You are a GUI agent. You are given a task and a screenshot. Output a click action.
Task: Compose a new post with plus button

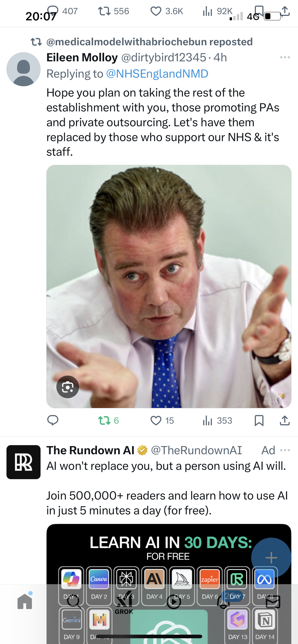click(x=271, y=558)
